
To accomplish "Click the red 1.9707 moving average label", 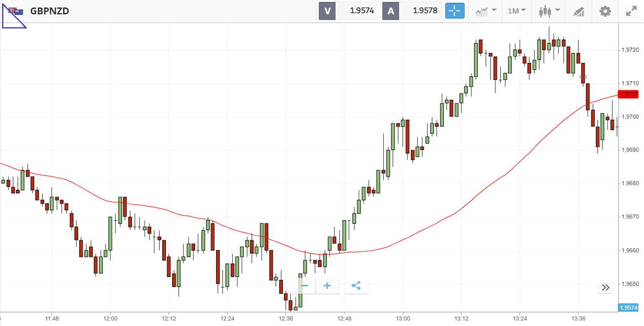I will pyautogui.click(x=629, y=94).
